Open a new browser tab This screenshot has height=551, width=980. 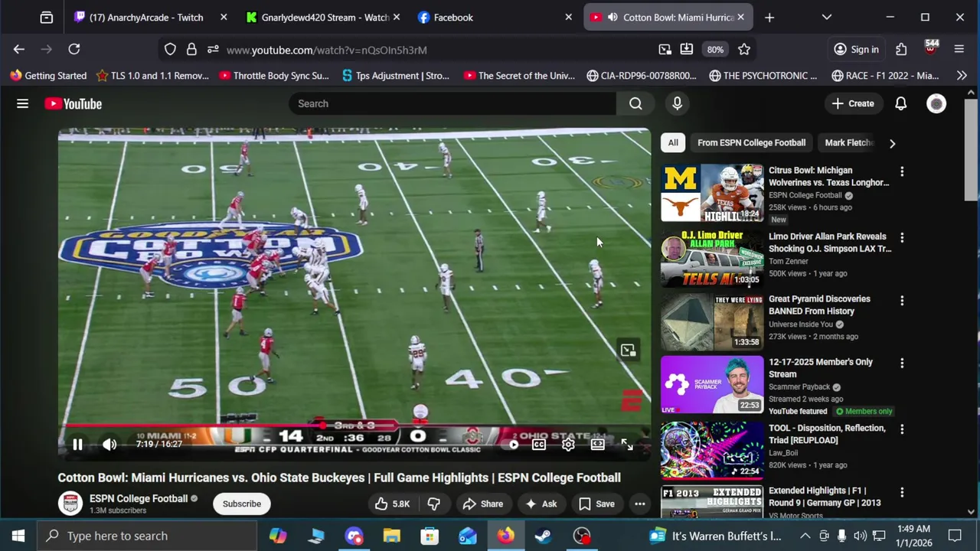769,17
